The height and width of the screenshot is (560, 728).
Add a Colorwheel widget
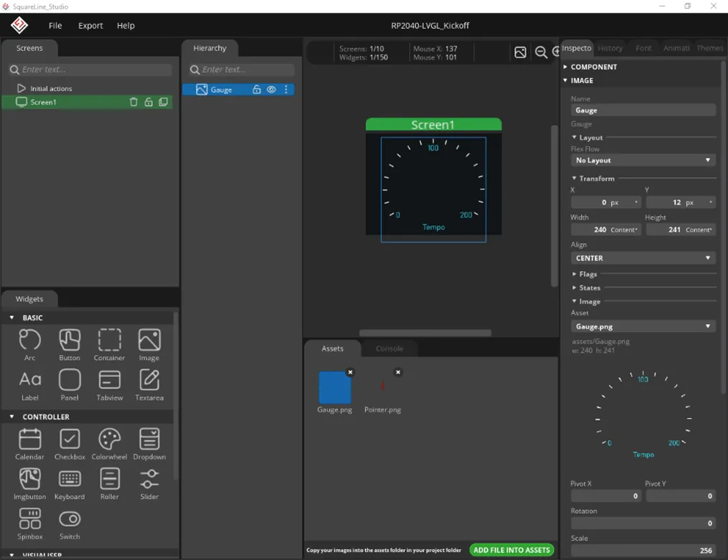110,444
